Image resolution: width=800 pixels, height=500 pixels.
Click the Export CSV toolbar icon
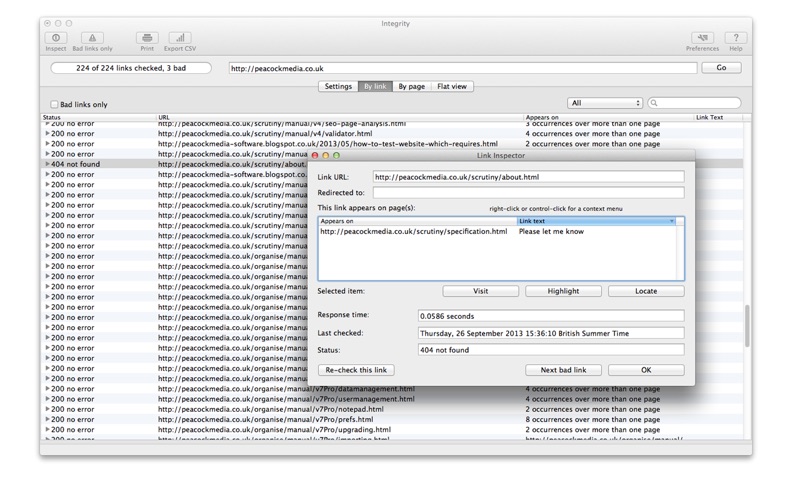[180, 38]
